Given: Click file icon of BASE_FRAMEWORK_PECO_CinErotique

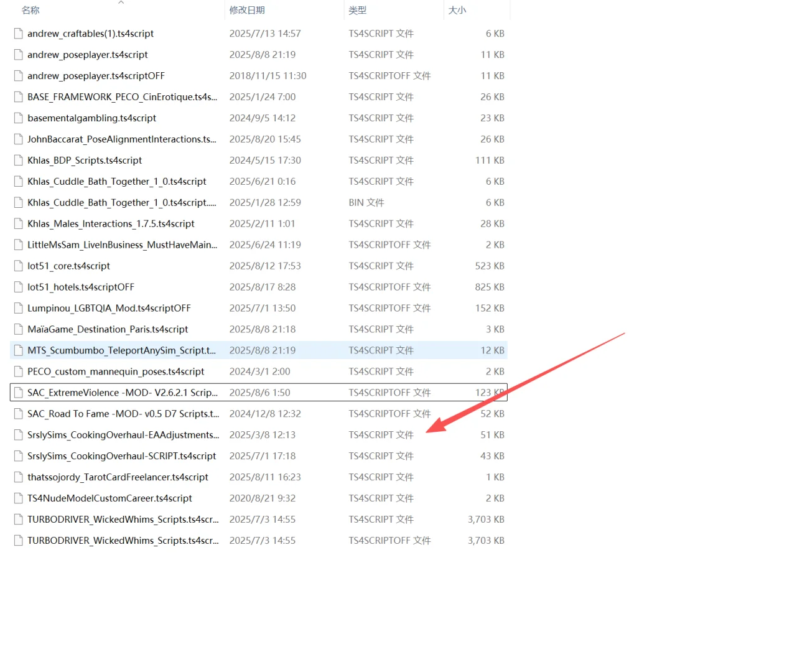Looking at the screenshot, I should 19,97.
